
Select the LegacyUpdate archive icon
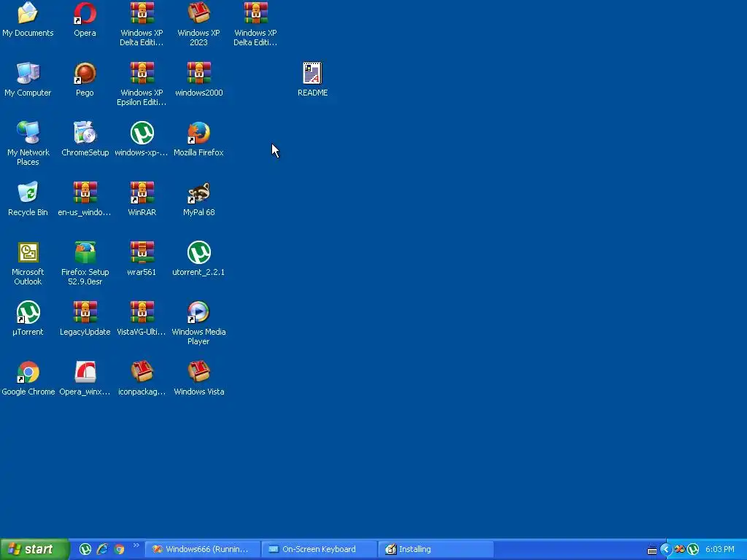coord(85,318)
